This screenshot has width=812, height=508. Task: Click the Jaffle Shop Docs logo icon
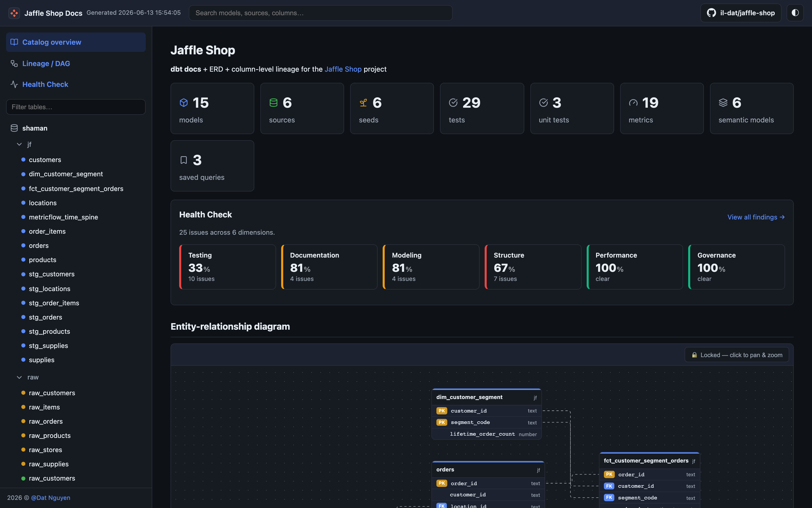14,13
